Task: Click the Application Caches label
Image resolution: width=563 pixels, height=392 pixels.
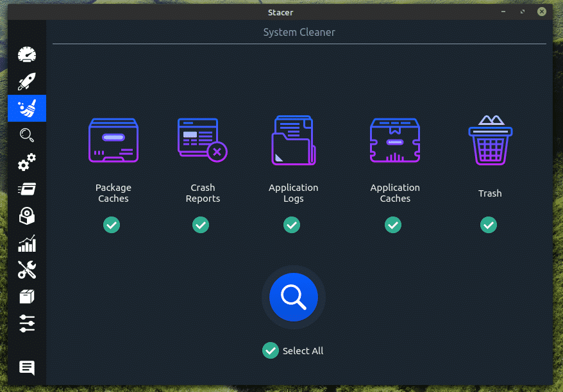Action: [395, 193]
